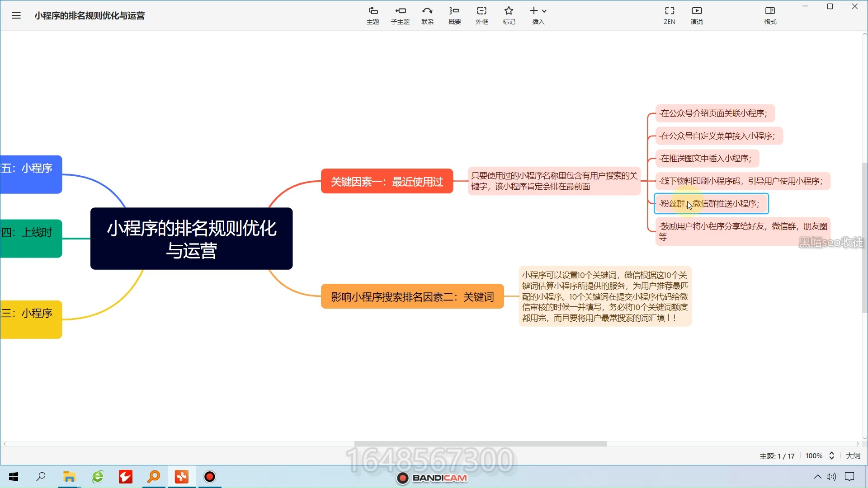Viewport: 868px width, 488px height.
Task: Select node 影响小程序搜索排名因素二：关键词
Action: pyautogui.click(x=412, y=296)
